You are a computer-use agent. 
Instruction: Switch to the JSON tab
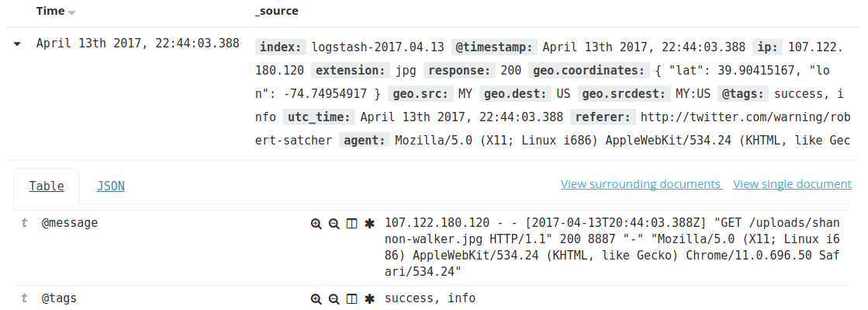tap(111, 186)
